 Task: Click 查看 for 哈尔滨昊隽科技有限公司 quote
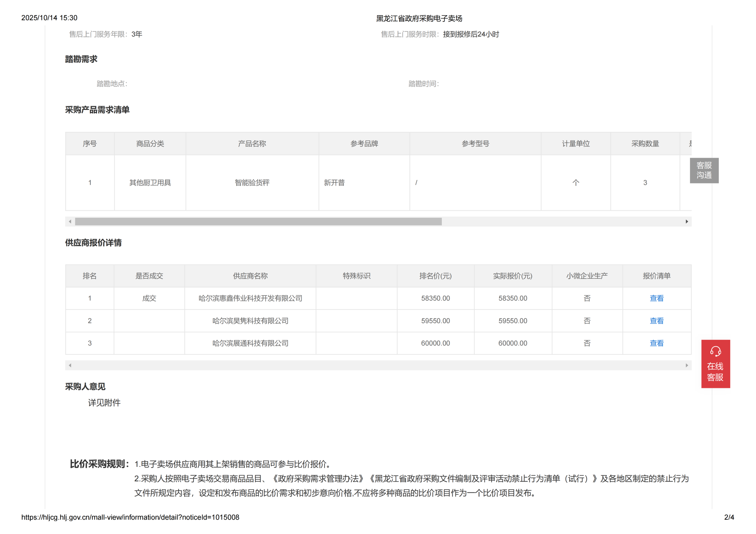pos(656,321)
